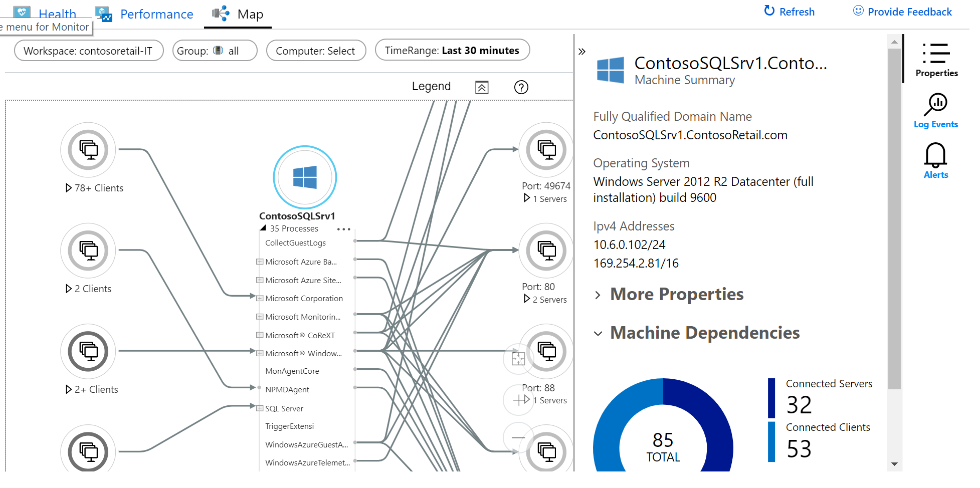Click the help question mark icon
Screen dimensions: 980x488
coord(521,87)
